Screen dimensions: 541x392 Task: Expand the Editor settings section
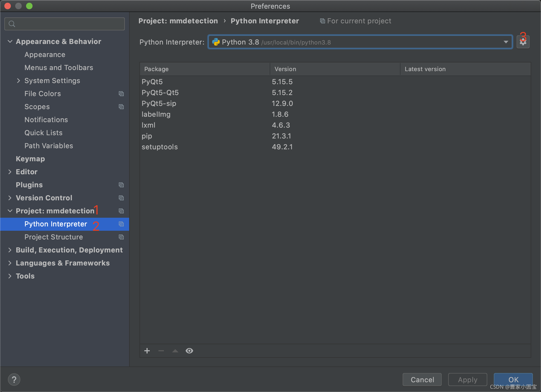coord(10,172)
